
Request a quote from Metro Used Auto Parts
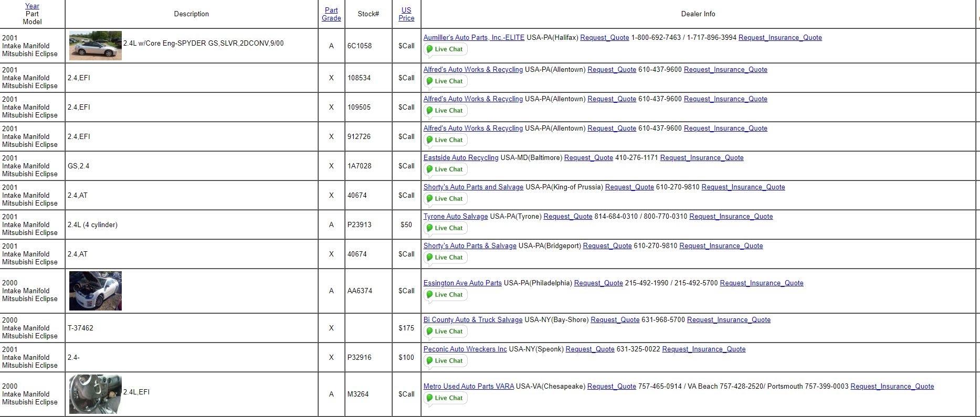(612, 387)
